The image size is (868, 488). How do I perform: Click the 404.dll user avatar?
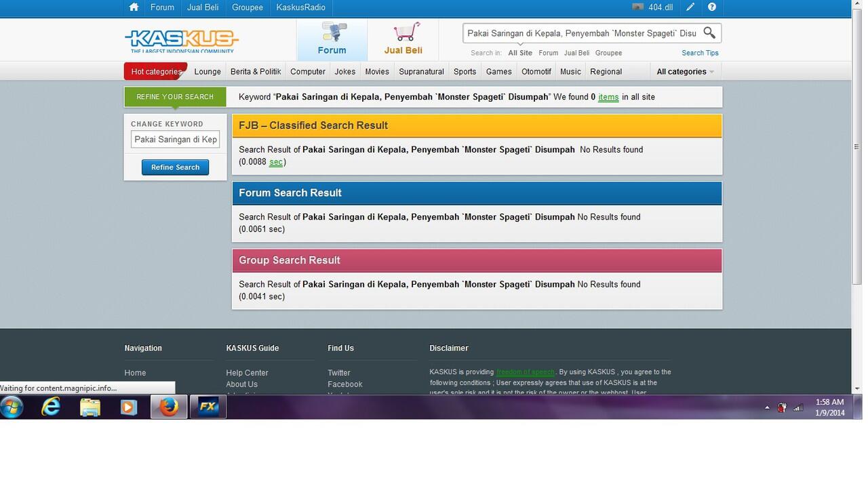[637, 7]
